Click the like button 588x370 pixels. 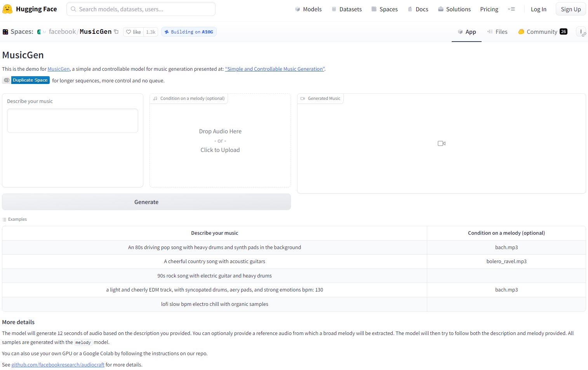134,32
